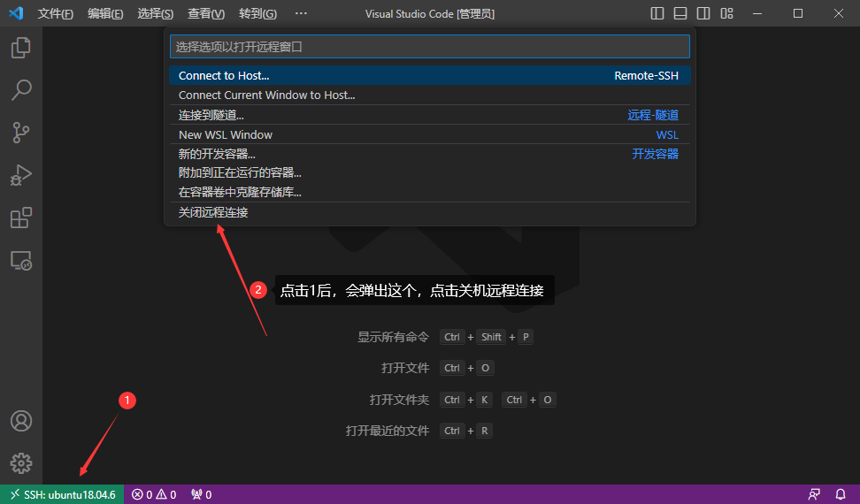This screenshot has height=504, width=860.
Task: Open the Search view in activity bar
Action: [21, 90]
